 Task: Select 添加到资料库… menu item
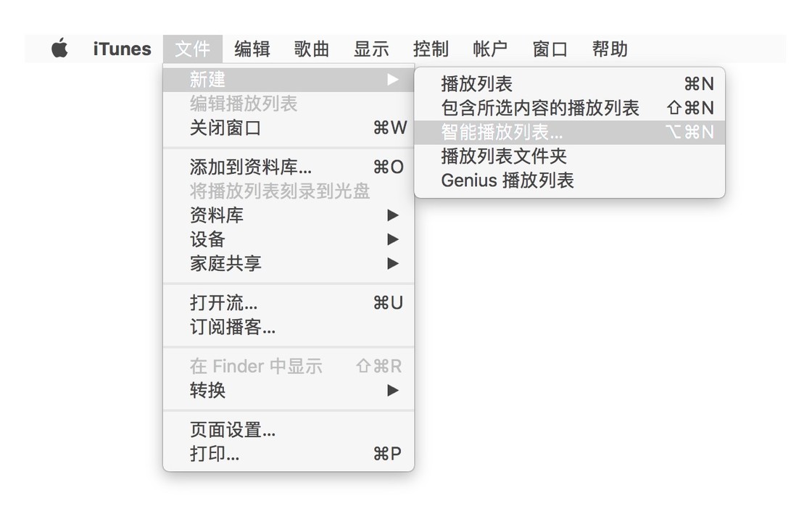tap(289, 167)
